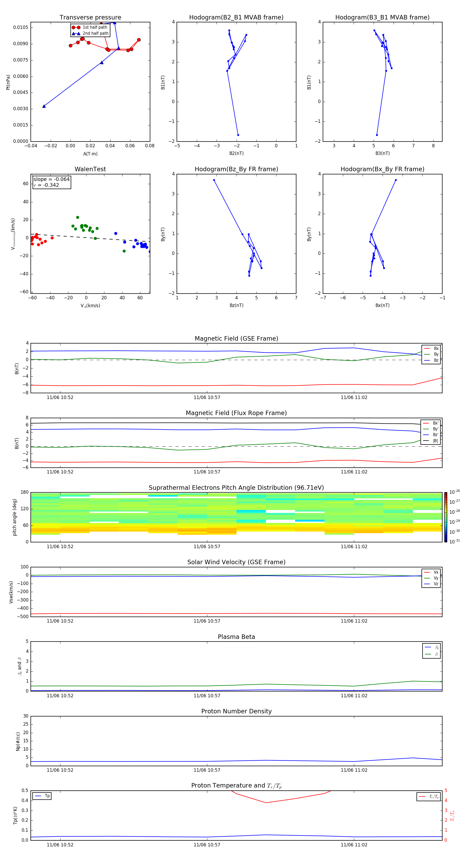Select the "r = -0.342" annotation
This screenshot has height=868, width=473.
47,185
